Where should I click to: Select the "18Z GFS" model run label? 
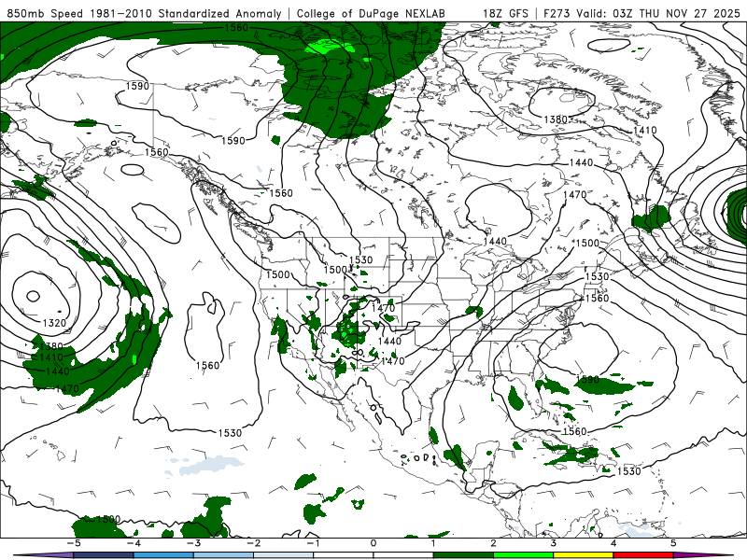coord(505,13)
